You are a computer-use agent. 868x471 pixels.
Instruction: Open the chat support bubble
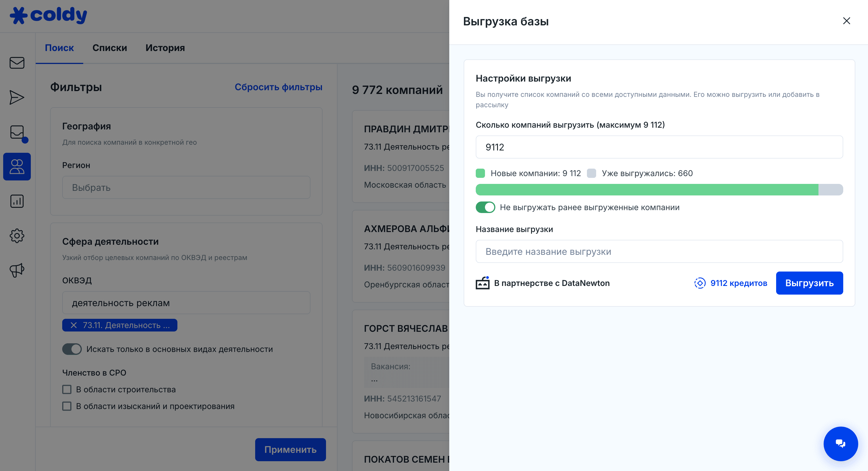pyautogui.click(x=840, y=443)
